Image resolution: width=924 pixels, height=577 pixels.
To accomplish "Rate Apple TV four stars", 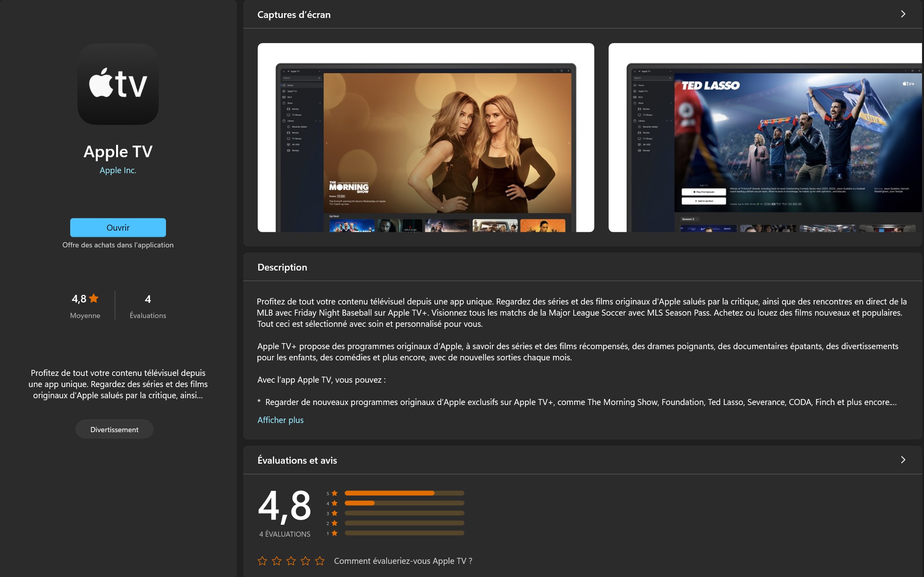I will (305, 561).
